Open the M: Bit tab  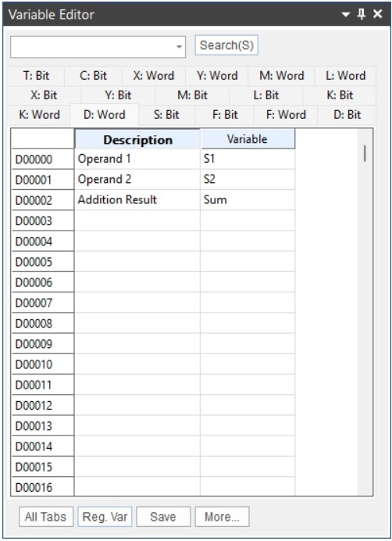(x=192, y=95)
